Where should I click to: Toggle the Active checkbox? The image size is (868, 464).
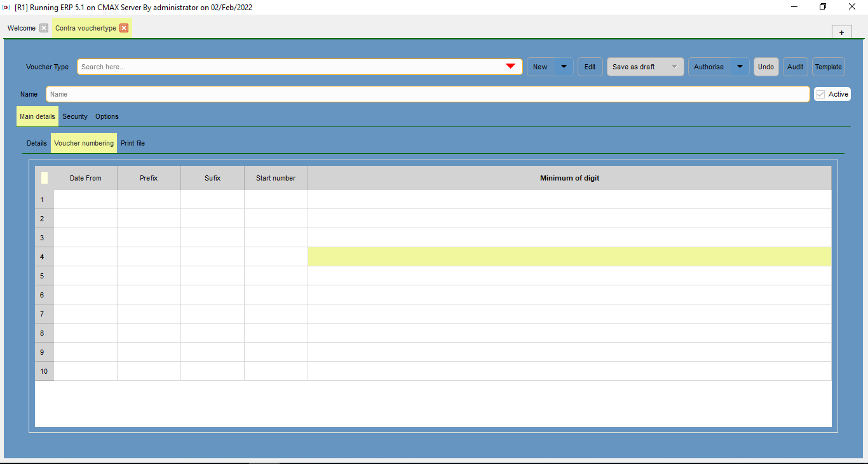click(821, 94)
